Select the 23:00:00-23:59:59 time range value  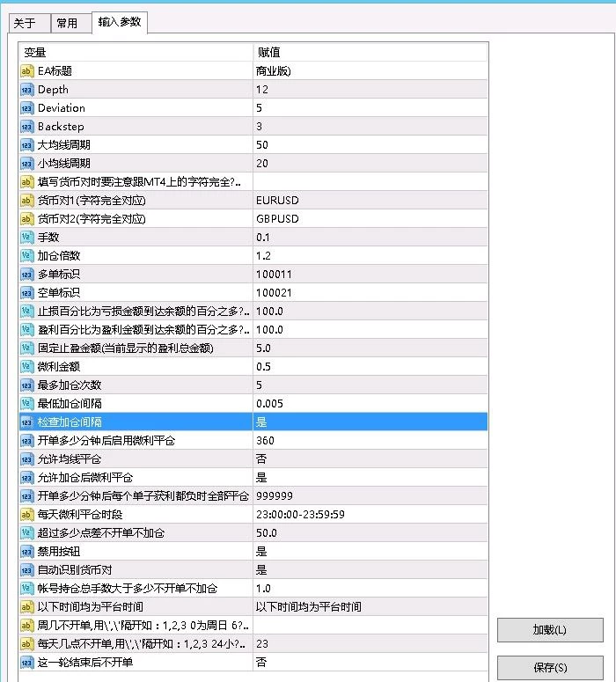point(370,514)
